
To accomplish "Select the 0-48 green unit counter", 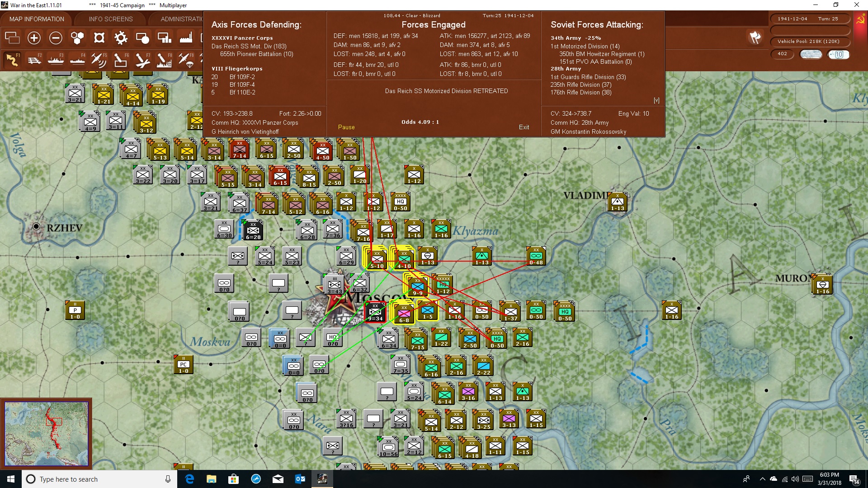I will [x=536, y=256].
